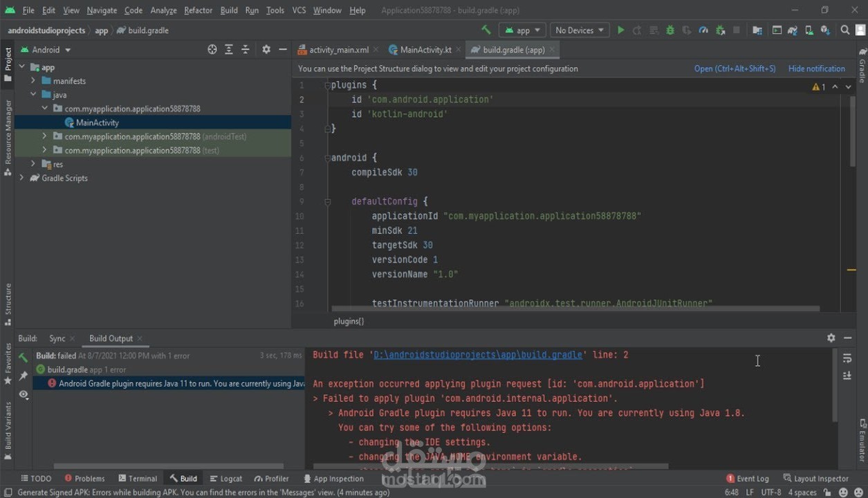The width and height of the screenshot is (868, 498).
Task: Hide the Project panel minus icon
Action: coord(283,50)
